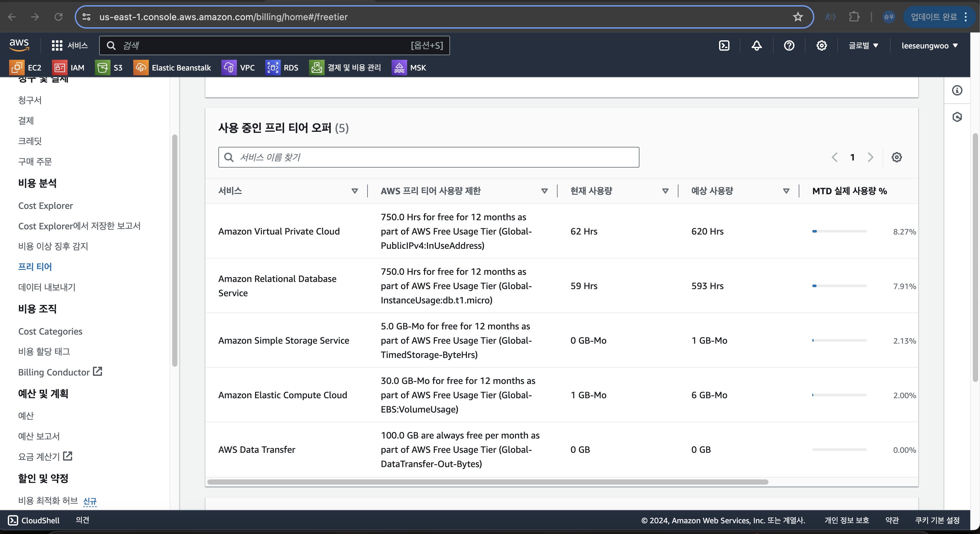Screen dimensions: 980x534
Task: Select 프리 티어 in the sidebar
Action: click(x=35, y=267)
